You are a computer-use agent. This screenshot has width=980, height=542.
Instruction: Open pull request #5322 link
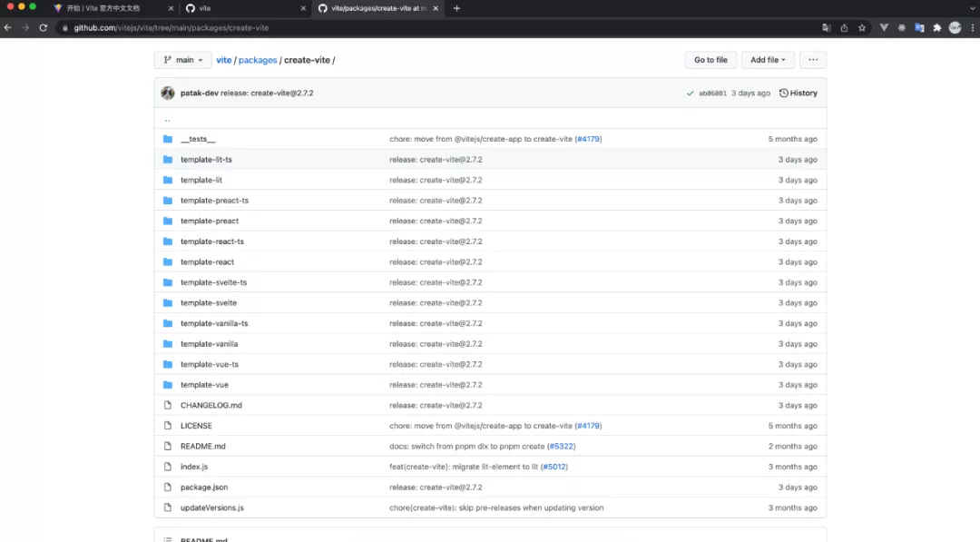coord(562,447)
